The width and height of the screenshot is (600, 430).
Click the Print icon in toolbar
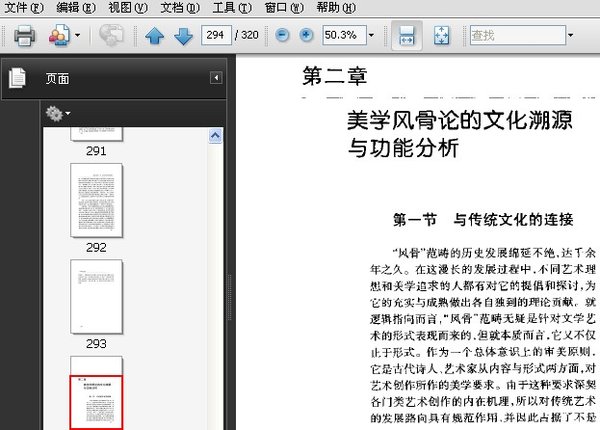[x=25, y=36]
